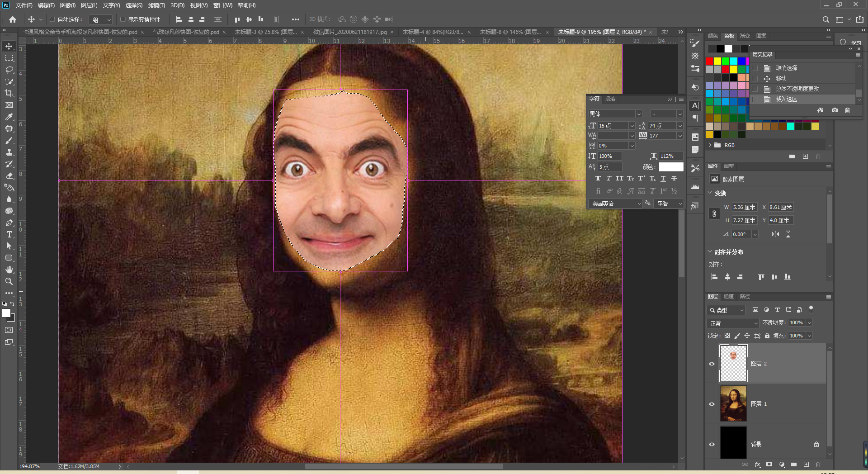The image size is (868, 474).
Task: Select the Clone Stamp tool
Action: click(9, 152)
